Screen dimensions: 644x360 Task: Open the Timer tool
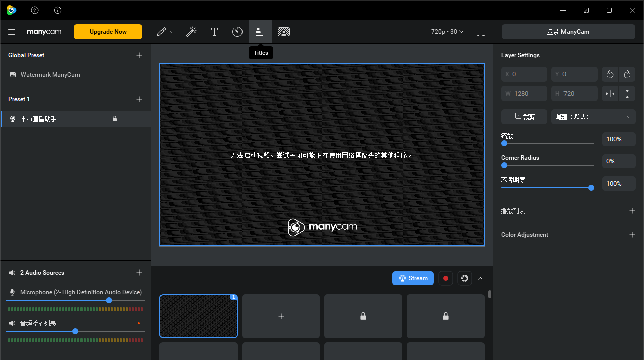(x=237, y=32)
